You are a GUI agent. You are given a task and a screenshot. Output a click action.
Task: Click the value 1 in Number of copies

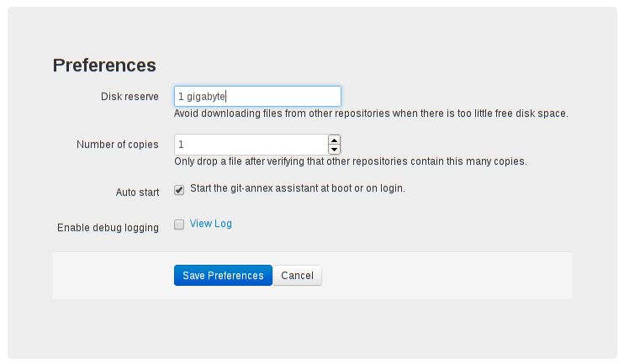click(181, 145)
